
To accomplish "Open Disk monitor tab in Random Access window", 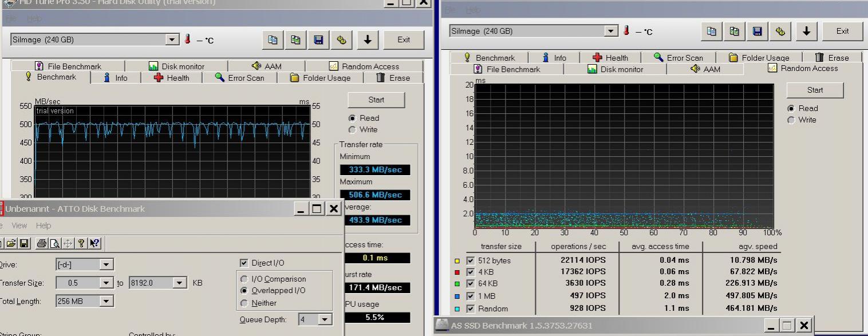I will [616, 69].
